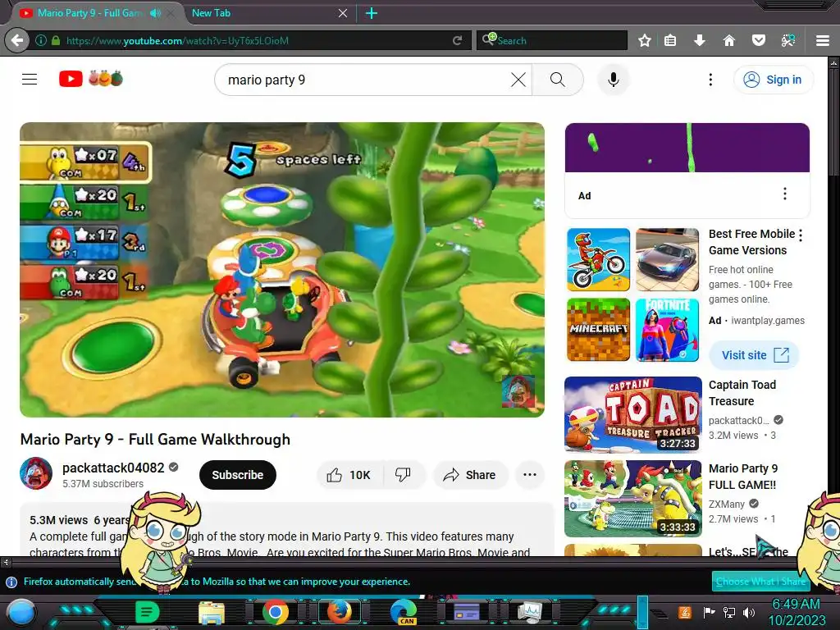This screenshot has height=630, width=840.
Task: Open Best Free Mobile Game Versions ad title
Action: (x=751, y=242)
